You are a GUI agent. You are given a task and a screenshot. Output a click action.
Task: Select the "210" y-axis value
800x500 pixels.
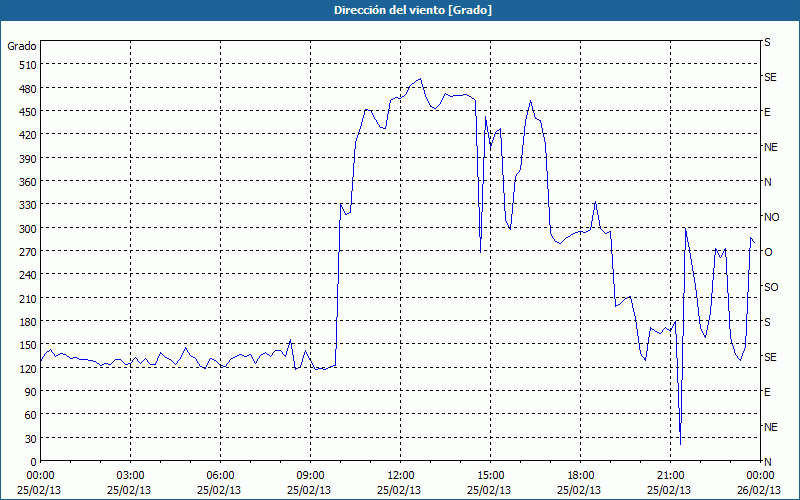28,299
